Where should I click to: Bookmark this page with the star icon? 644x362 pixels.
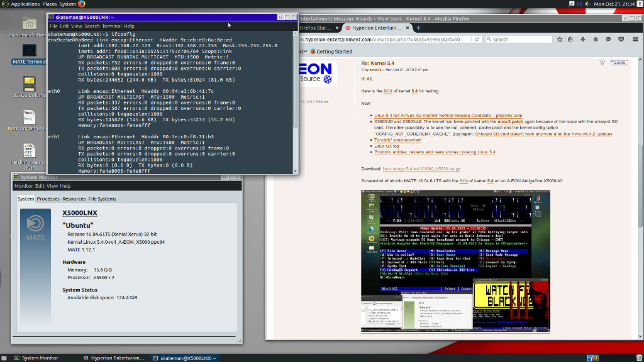point(560,40)
